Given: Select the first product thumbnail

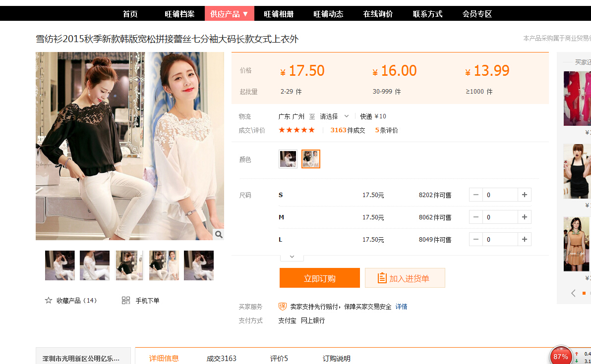Looking at the screenshot, I should (60, 265).
